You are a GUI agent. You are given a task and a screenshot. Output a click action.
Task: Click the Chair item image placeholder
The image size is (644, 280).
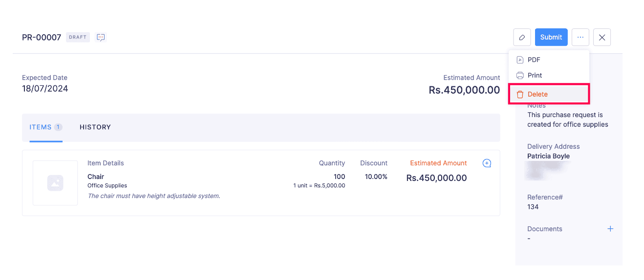pos(55,183)
